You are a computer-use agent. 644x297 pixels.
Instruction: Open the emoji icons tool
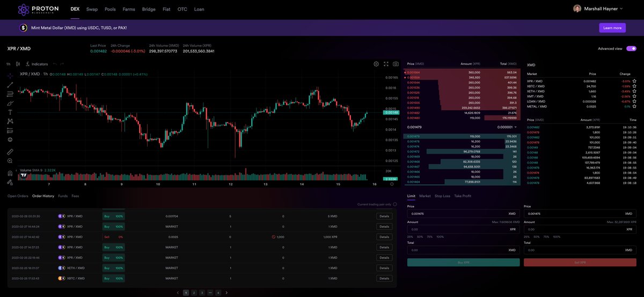coord(10,140)
